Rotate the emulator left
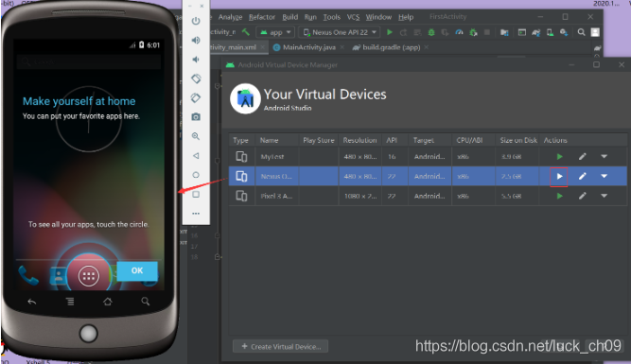Screen dimensions: 631x364 196,78
